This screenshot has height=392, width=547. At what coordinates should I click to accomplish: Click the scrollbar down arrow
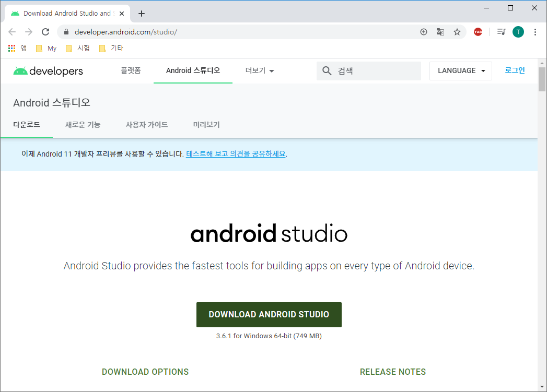pyautogui.click(x=542, y=387)
